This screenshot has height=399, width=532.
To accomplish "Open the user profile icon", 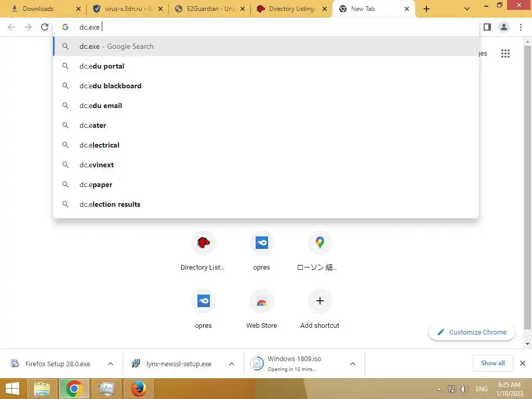I will [504, 27].
